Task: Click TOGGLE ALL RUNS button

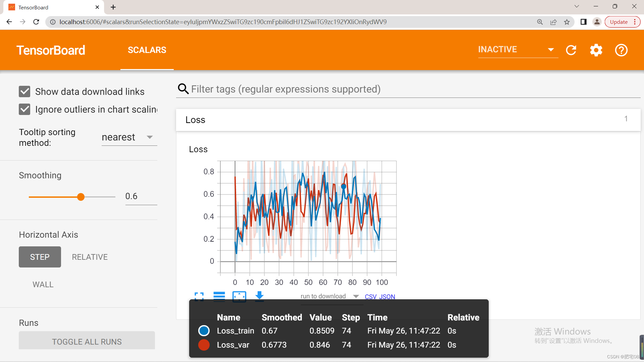Action: pyautogui.click(x=87, y=341)
